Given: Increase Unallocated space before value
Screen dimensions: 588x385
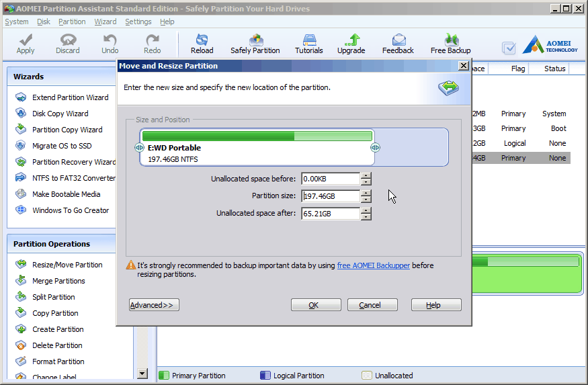Looking at the screenshot, I should click(366, 175).
